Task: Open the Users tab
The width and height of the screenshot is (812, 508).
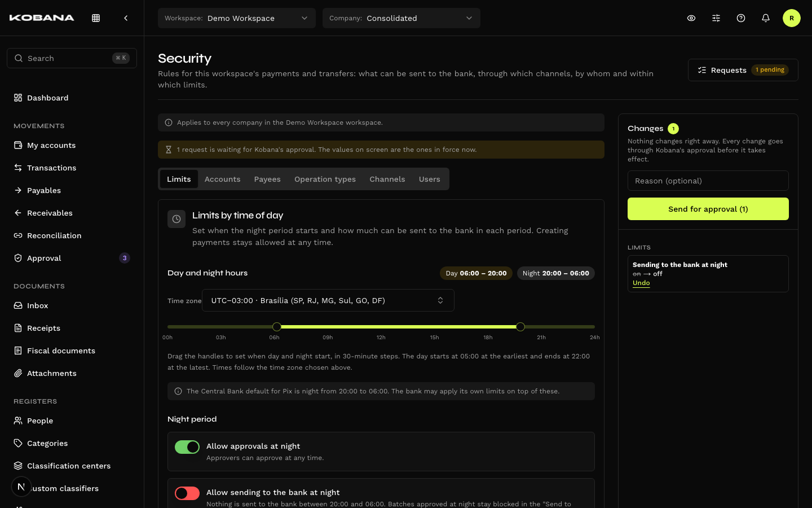Action: pos(430,179)
